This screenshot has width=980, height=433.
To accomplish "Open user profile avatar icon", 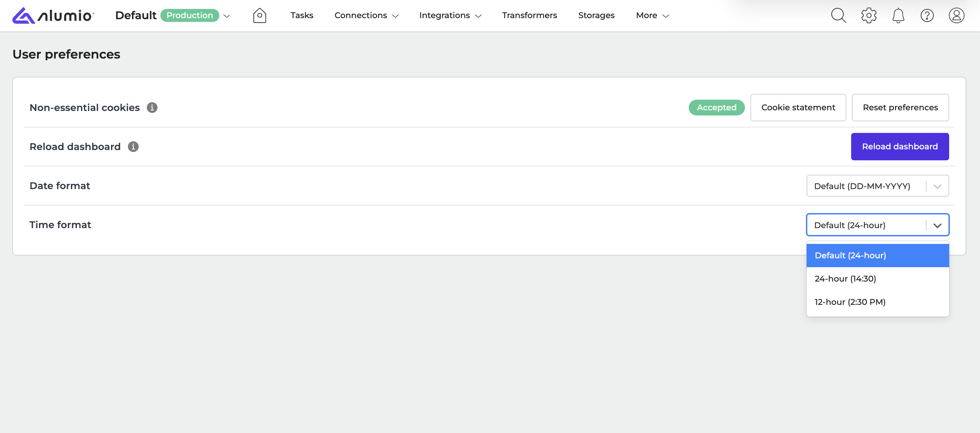I will [x=956, y=16].
